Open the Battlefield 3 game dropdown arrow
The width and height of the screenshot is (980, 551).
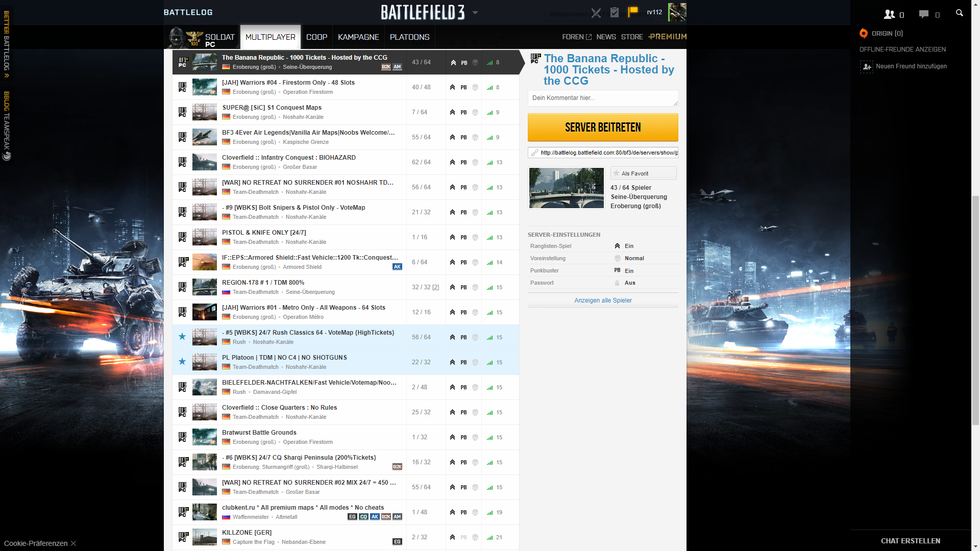pyautogui.click(x=475, y=13)
